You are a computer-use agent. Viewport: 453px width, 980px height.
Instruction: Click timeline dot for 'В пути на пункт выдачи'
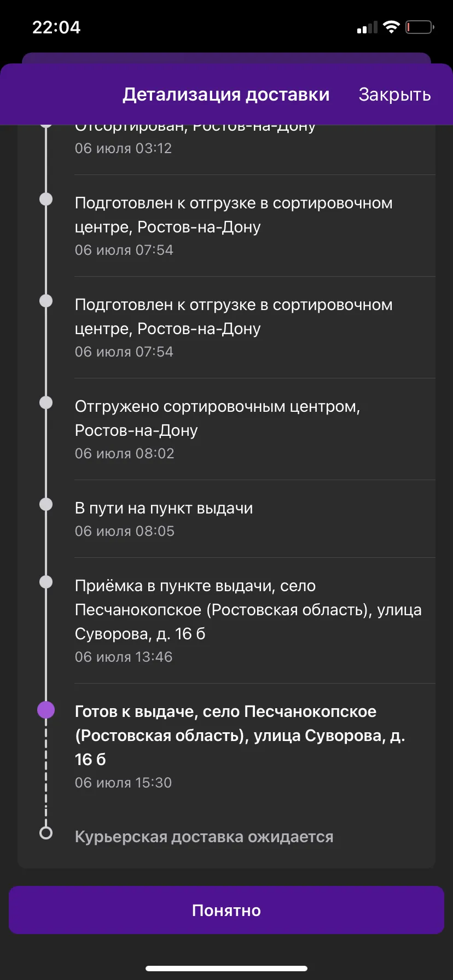tap(46, 504)
